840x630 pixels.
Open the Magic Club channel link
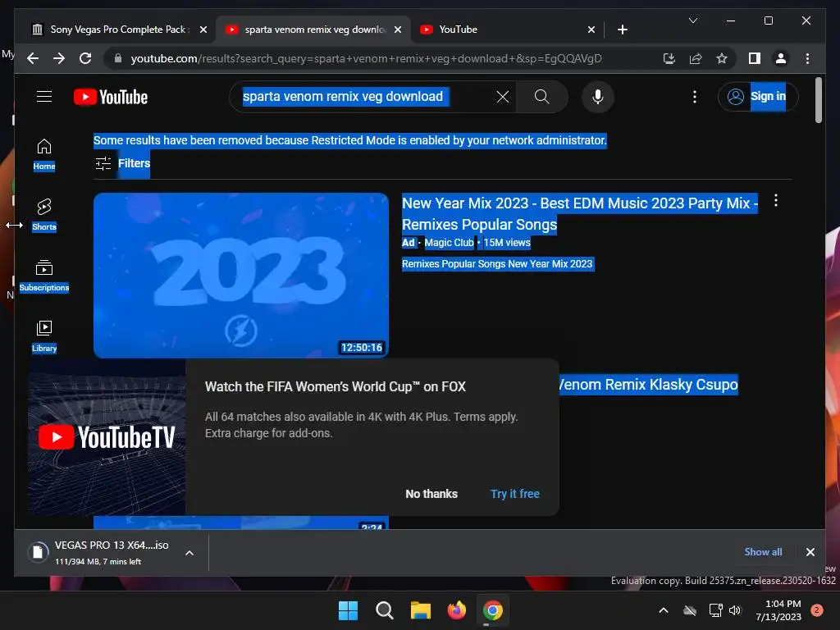tap(449, 243)
